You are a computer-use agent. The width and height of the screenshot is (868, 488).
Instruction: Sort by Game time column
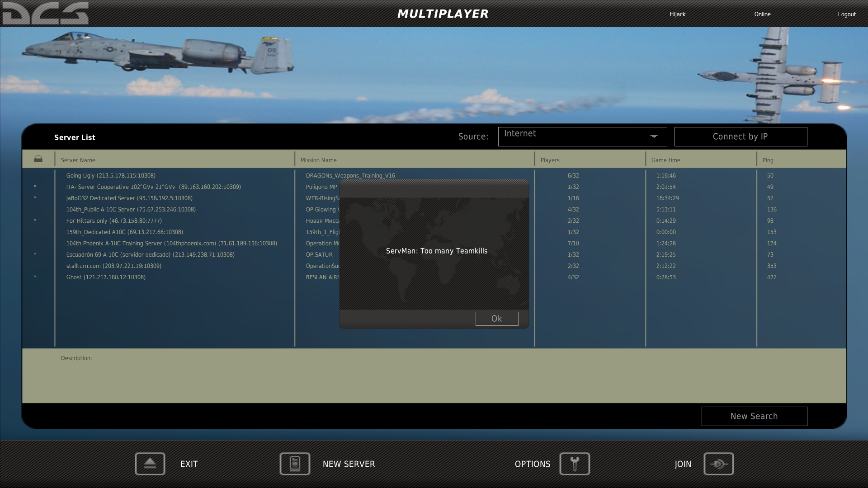pyautogui.click(x=665, y=160)
